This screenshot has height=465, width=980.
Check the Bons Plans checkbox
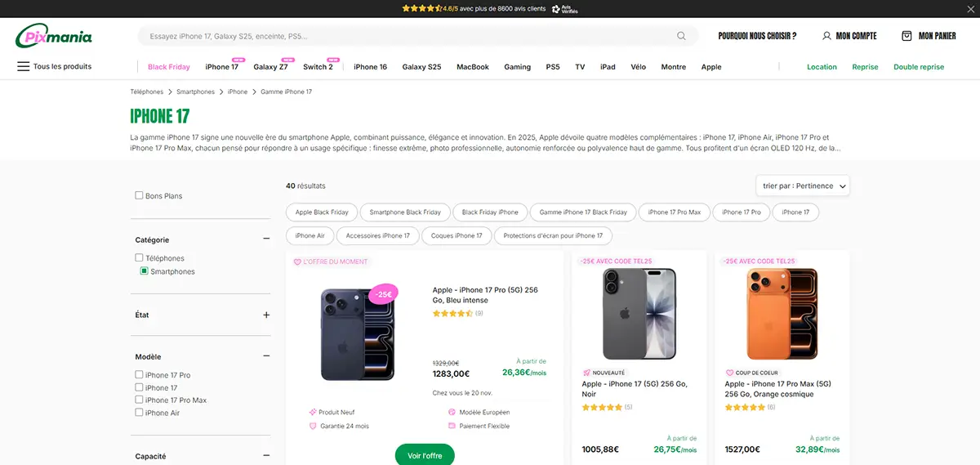pos(139,196)
